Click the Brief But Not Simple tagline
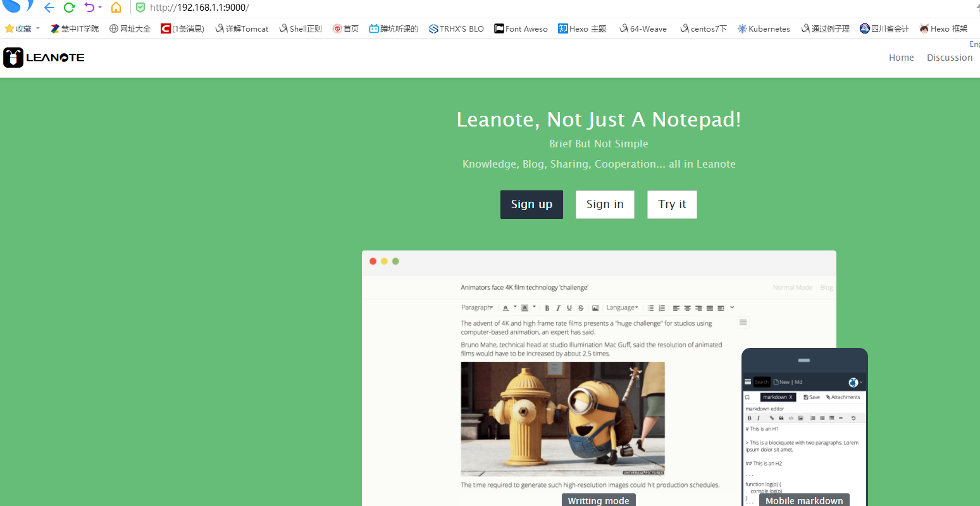 599,144
